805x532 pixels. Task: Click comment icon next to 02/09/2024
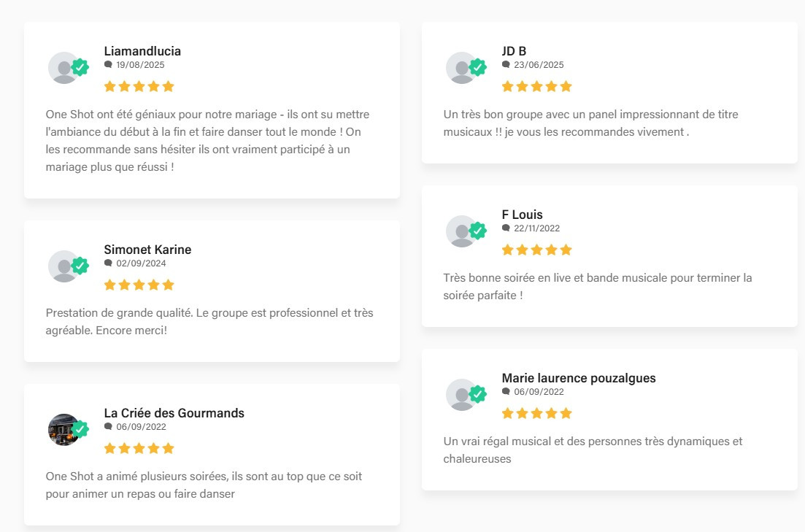click(x=109, y=263)
